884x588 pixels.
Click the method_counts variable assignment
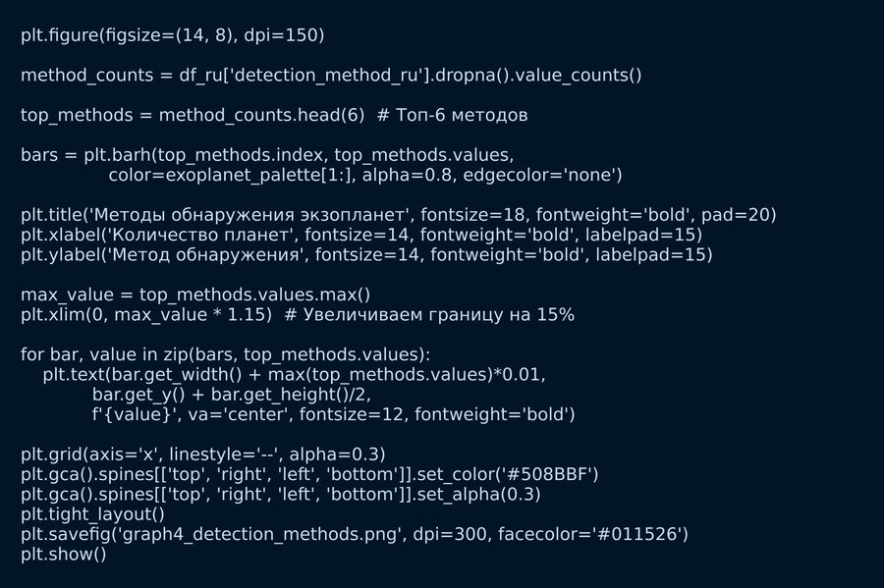point(67,76)
